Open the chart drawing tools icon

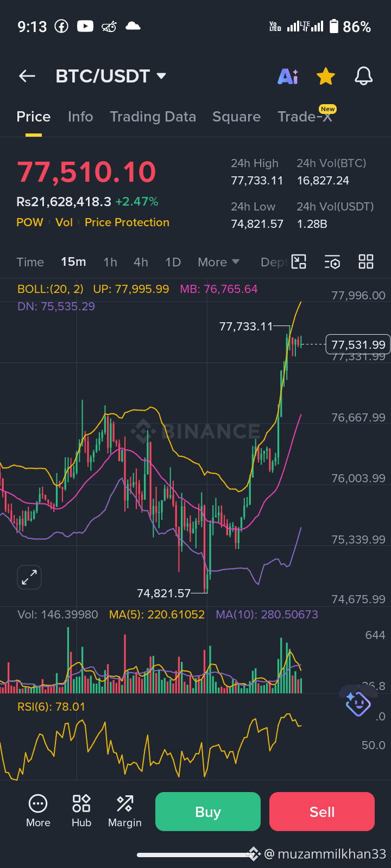(x=299, y=261)
